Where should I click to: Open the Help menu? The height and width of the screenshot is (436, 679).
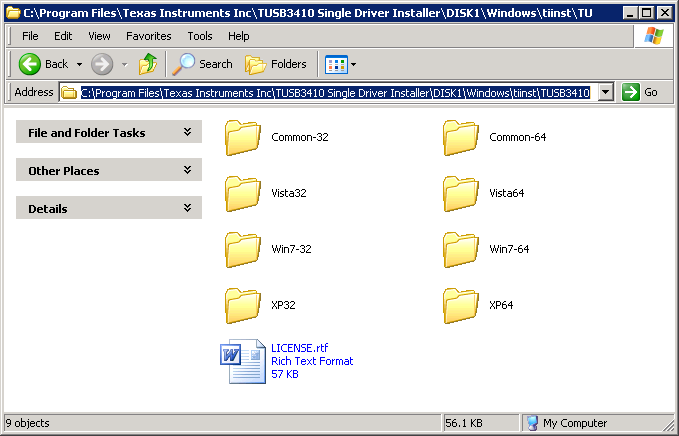239,36
